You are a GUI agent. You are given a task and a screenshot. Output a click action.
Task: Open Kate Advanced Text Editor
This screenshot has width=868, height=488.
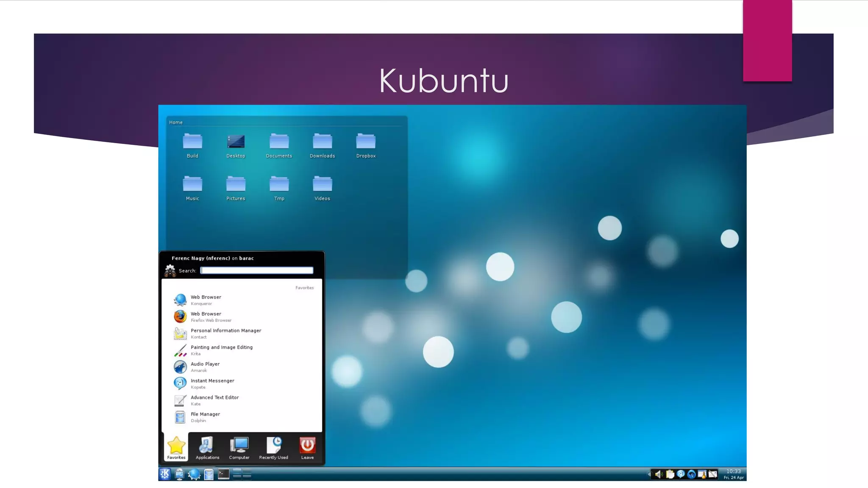click(242, 400)
